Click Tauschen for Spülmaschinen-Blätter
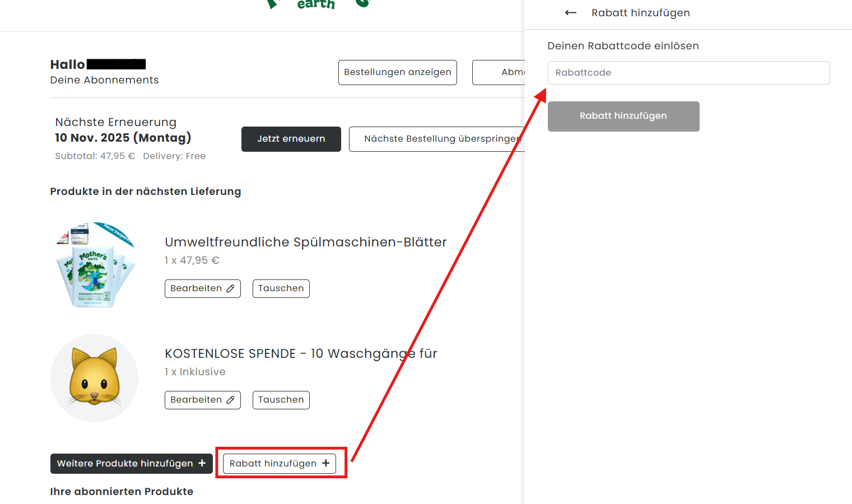Viewport: 852px width, 504px height. (281, 288)
